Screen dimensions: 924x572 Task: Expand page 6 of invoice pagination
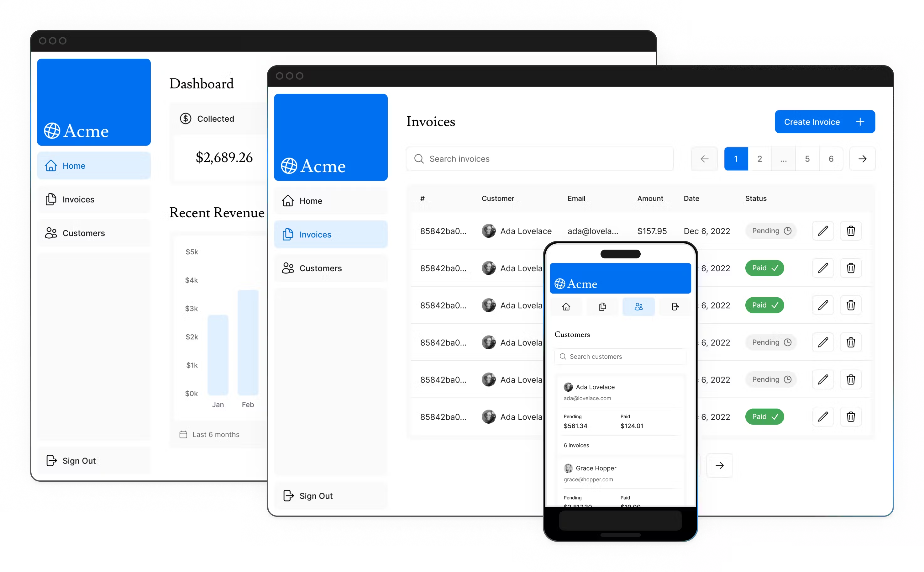[830, 158]
